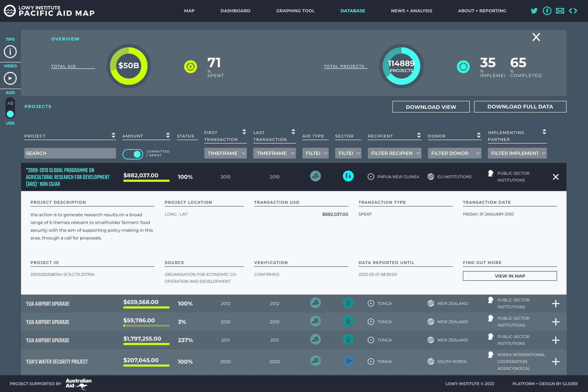
Task: Click the email envelope icon
Action: (x=560, y=11)
